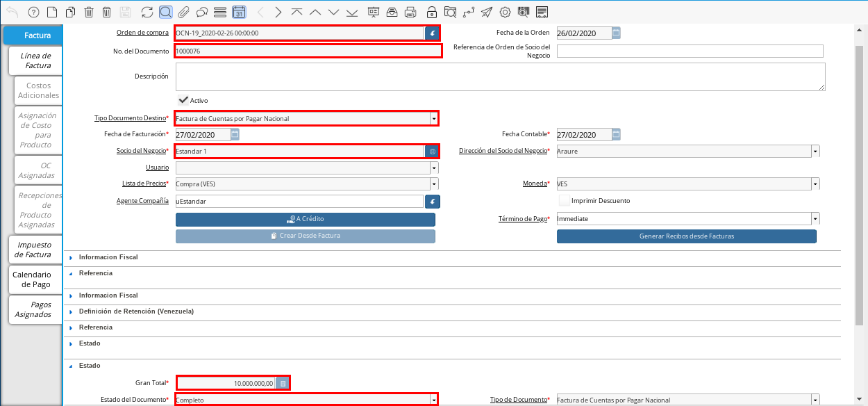Image resolution: width=868 pixels, height=406 pixels.
Task: Open the Usuario dropdown
Action: [x=434, y=168]
